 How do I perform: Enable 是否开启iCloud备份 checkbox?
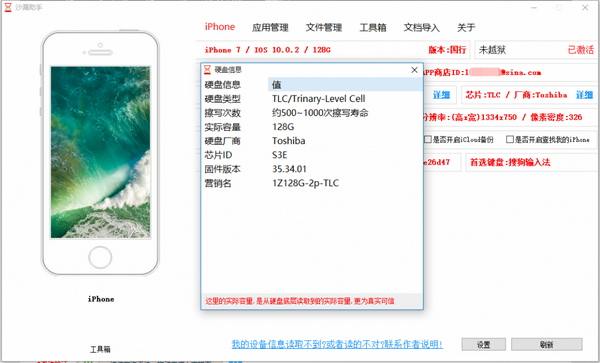(x=428, y=140)
